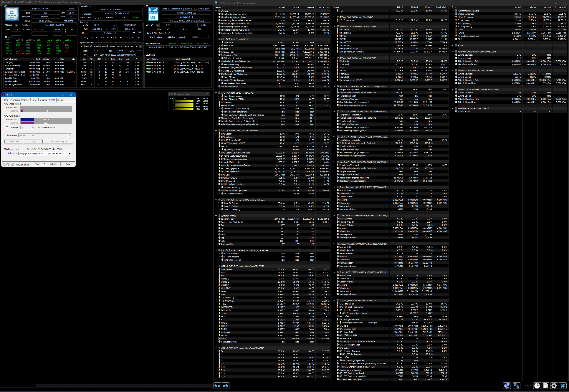The height and width of the screenshot is (392, 569).
Task: Create a log report using the file-plus icon
Action: [545, 386]
